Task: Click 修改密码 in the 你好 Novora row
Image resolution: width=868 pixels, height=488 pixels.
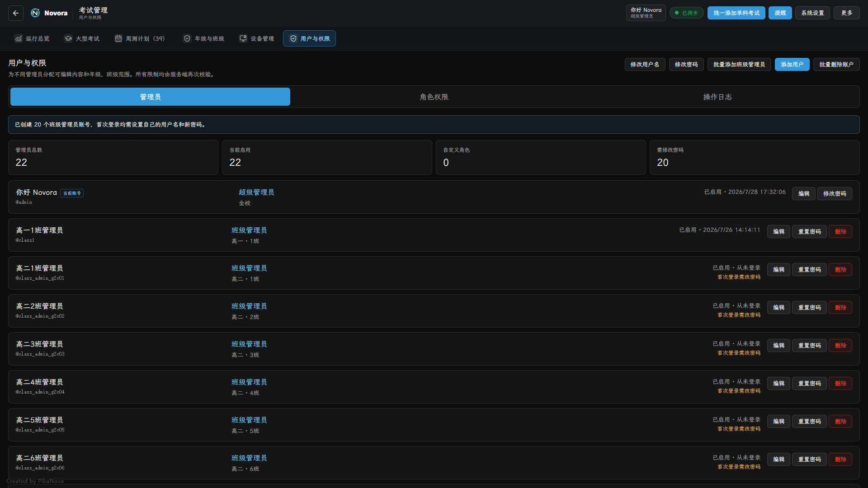Action: [x=835, y=193]
